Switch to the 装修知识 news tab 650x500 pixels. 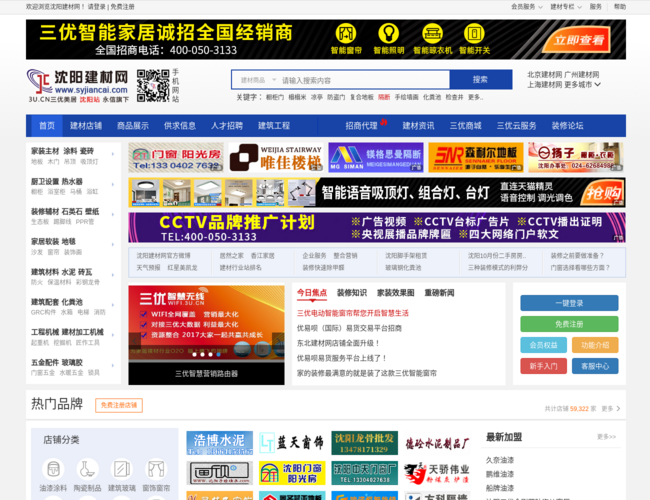click(351, 293)
